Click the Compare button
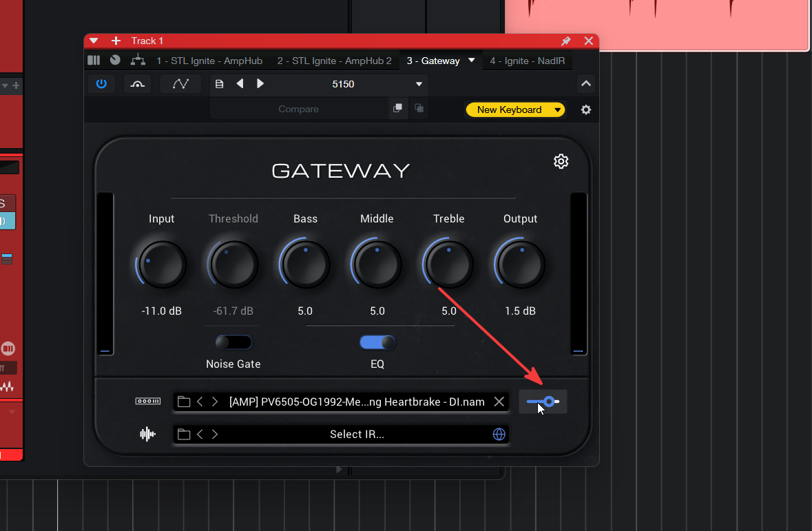 click(x=298, y=109)
